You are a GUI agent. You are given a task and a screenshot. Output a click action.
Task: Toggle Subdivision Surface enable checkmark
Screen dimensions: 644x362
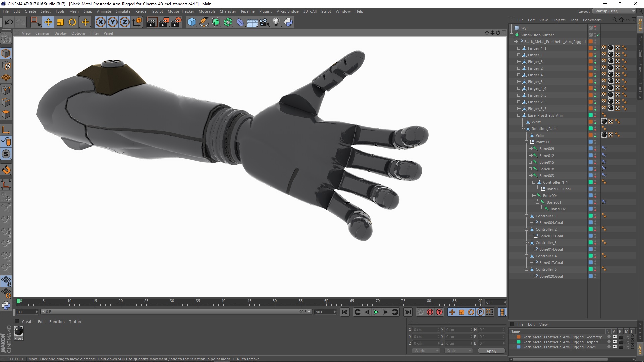pyautogui.click(x=598, y=35)
